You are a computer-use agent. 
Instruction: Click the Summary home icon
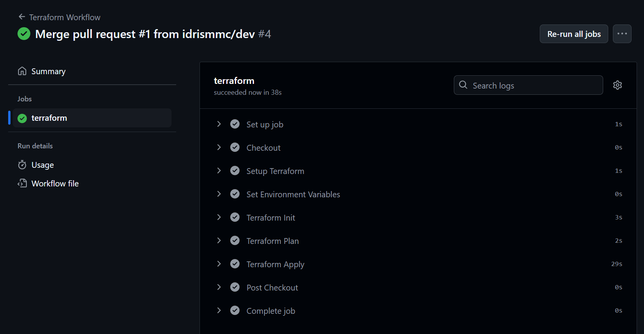[22, 71]
